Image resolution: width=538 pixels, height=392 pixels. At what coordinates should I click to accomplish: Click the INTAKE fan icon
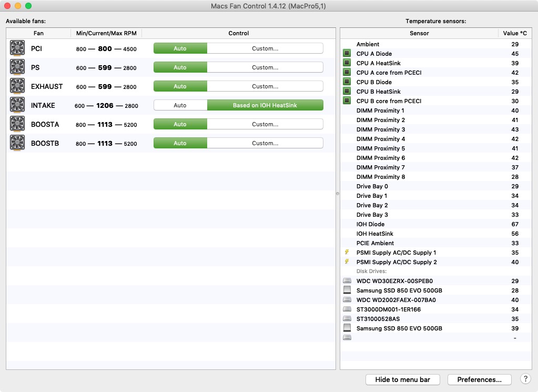coord(17,105)
